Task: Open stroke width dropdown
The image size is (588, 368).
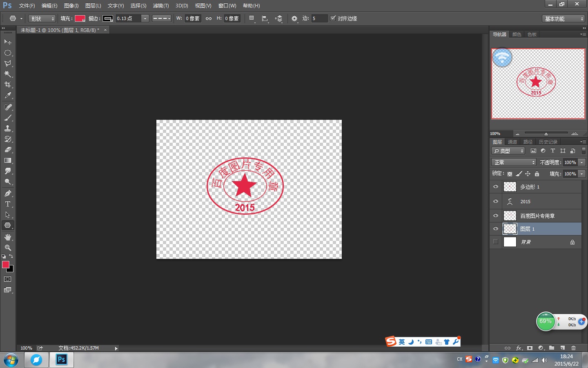Action: (145, 18)
